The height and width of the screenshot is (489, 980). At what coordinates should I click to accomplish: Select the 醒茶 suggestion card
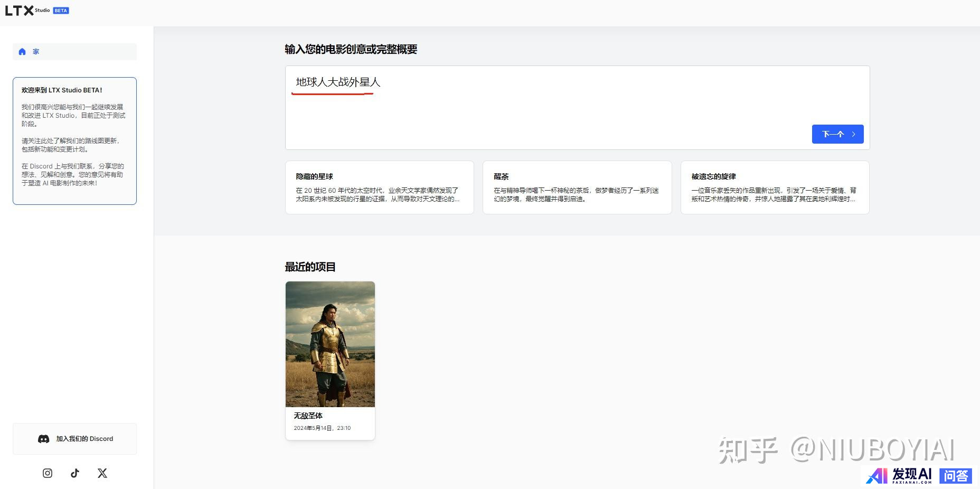click(577, 187)
